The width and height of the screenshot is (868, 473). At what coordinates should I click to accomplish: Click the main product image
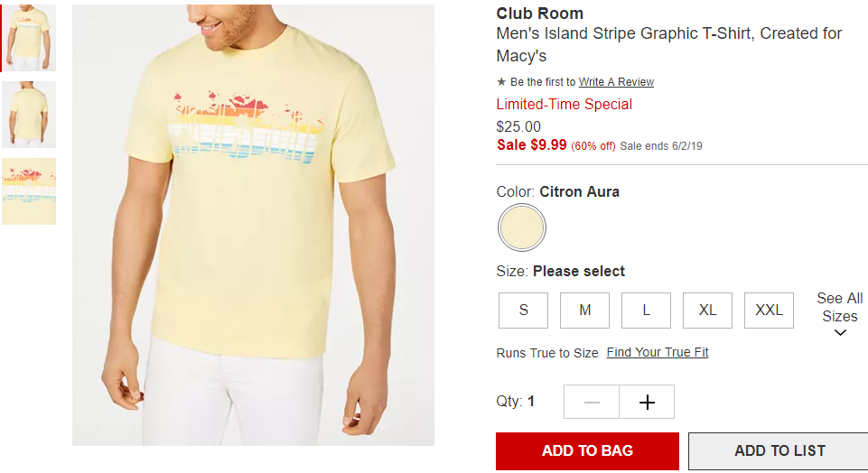coord(253,225)
